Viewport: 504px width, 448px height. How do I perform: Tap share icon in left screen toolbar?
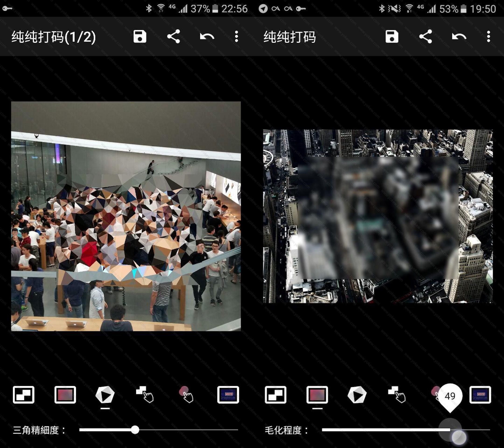pos(174,37)
